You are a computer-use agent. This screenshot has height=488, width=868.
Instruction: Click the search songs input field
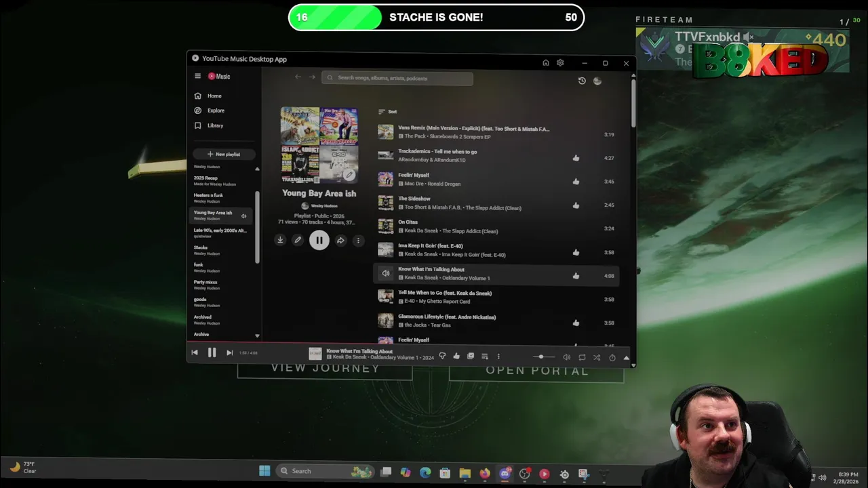click(397, 78)
